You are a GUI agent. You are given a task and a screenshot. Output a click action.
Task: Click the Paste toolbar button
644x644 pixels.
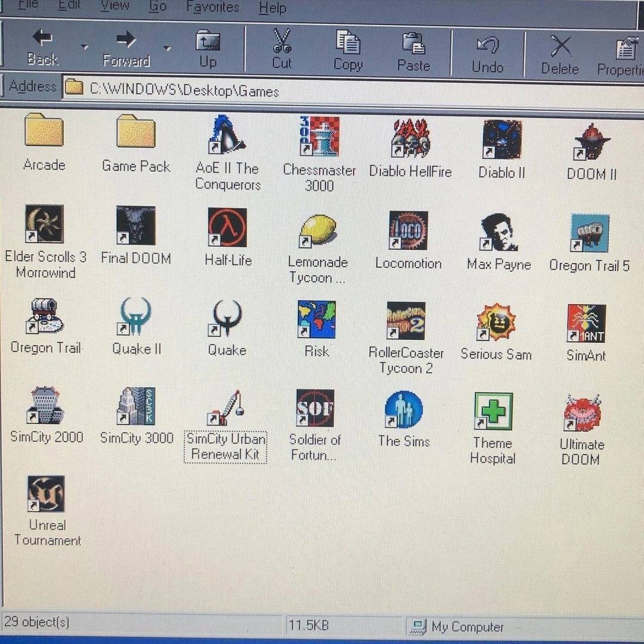[414, 52]
